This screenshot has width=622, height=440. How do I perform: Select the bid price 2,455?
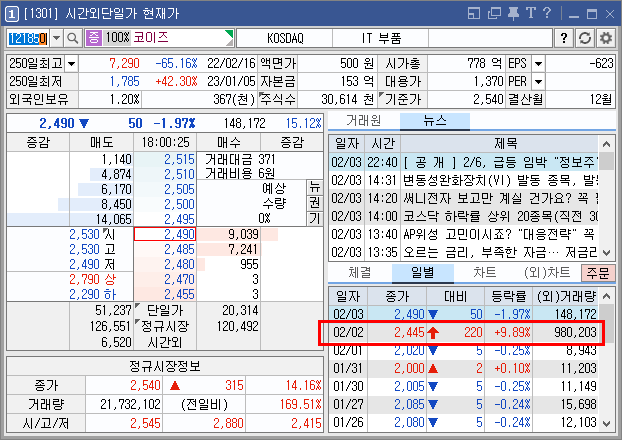pyautogui.click(x=165, y=294)
